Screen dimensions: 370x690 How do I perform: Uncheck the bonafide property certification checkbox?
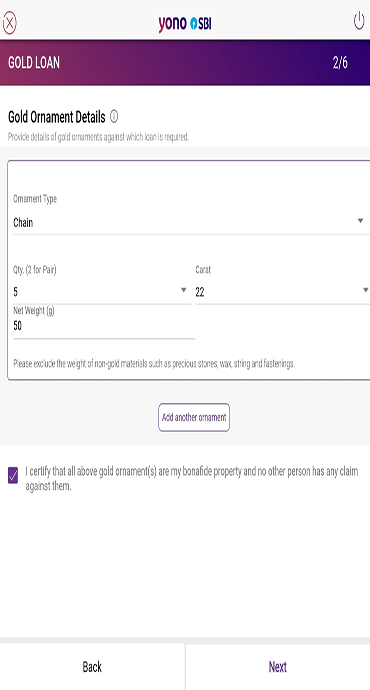click(x=13, y=476)
